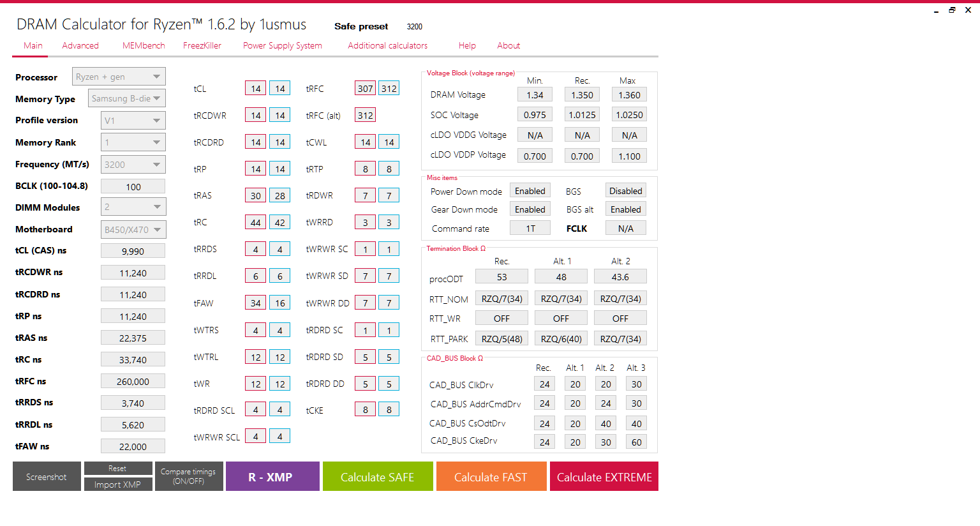This screenshot has height=526, width=980.
Task: Click the green Calculate SAFE button
Action: [x=378, y=477]
